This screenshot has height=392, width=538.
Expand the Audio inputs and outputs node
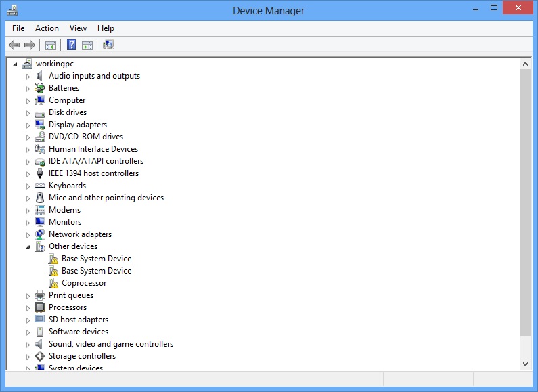click(28, 77)
